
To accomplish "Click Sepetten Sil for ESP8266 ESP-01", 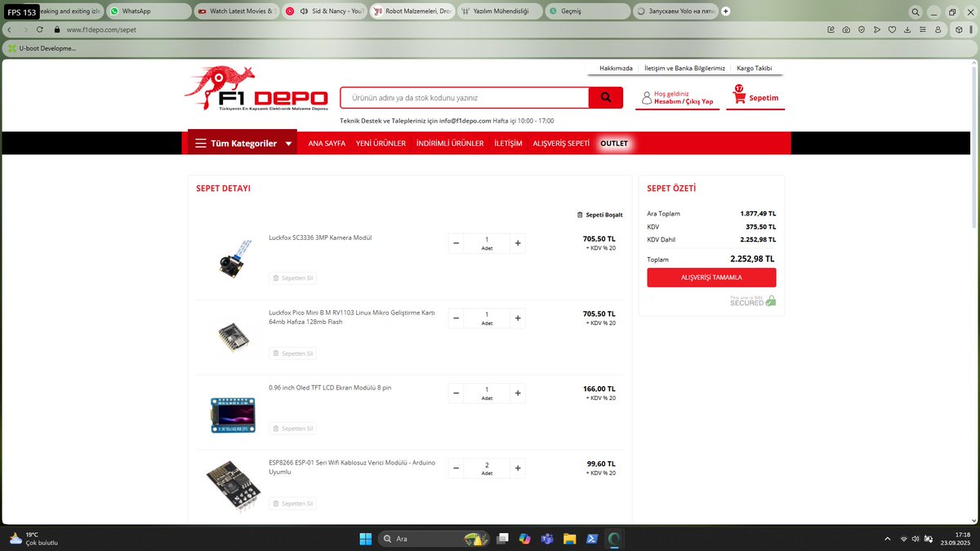I will pos(292,504).
